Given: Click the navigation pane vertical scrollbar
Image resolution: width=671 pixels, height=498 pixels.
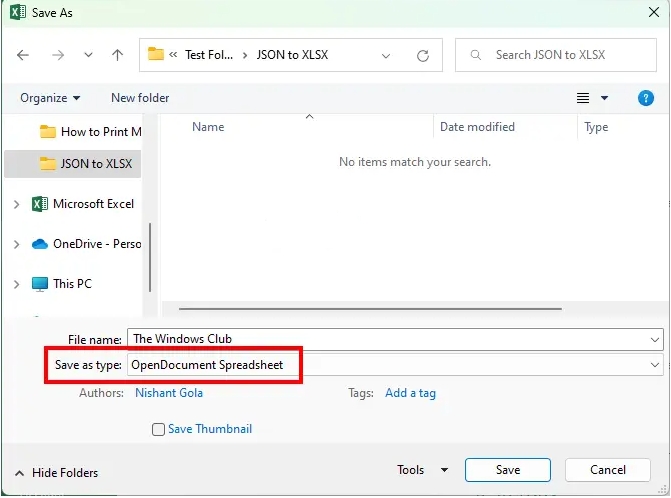Looking at the screenshot, I should 150,257.
